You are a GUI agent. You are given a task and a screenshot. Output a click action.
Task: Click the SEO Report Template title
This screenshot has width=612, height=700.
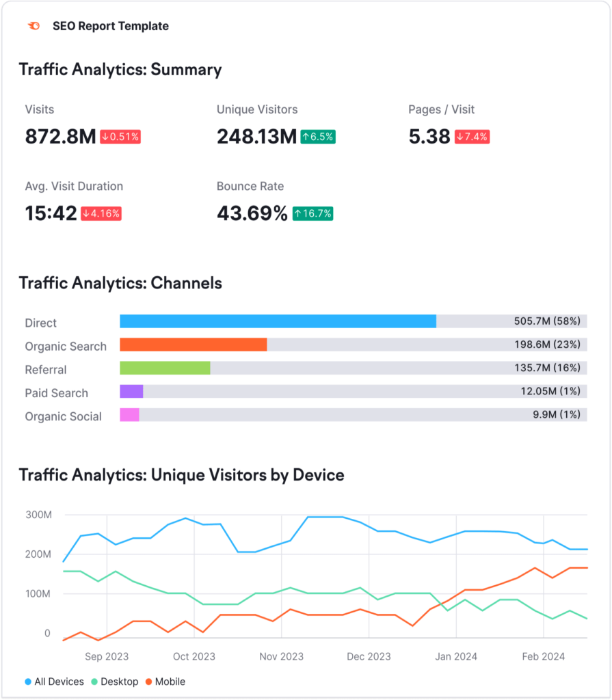pos(110,26)
